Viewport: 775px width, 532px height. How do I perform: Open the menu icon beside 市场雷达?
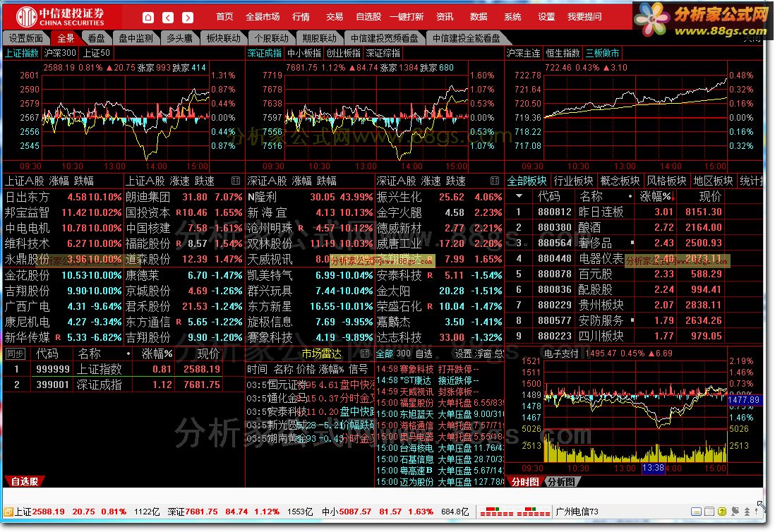click(x=365, y=353)
